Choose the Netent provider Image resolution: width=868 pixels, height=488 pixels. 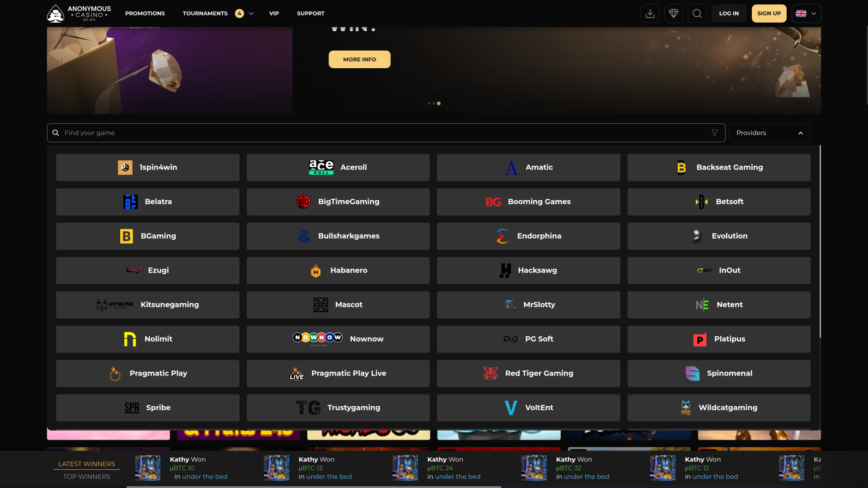pos(719,305)
